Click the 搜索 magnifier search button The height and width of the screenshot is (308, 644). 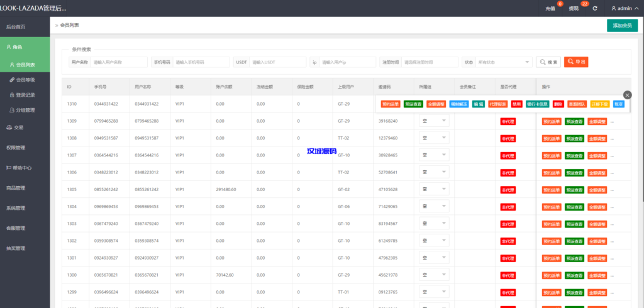(x=548, y=62)
